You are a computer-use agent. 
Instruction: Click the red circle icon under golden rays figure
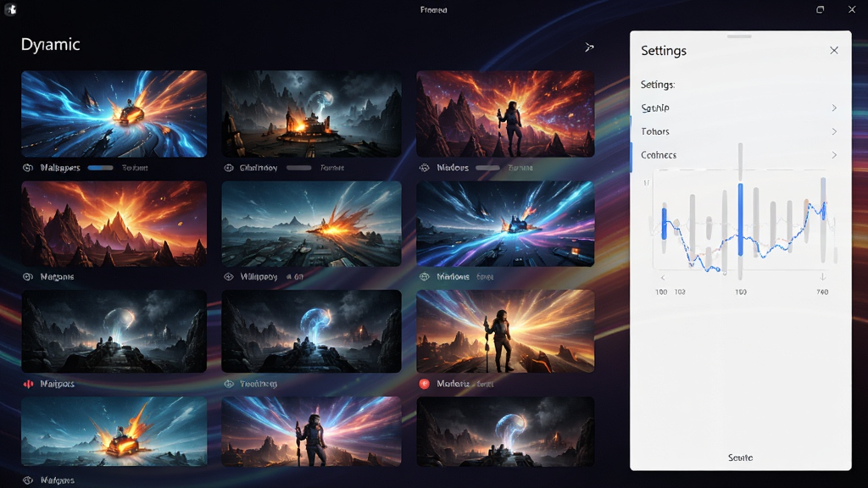(425, 384)
